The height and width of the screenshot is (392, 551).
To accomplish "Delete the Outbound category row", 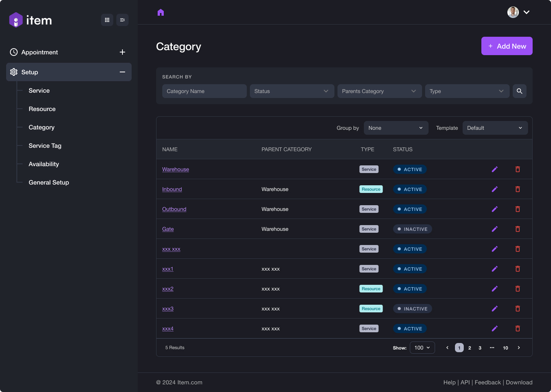I will (518, 209).
